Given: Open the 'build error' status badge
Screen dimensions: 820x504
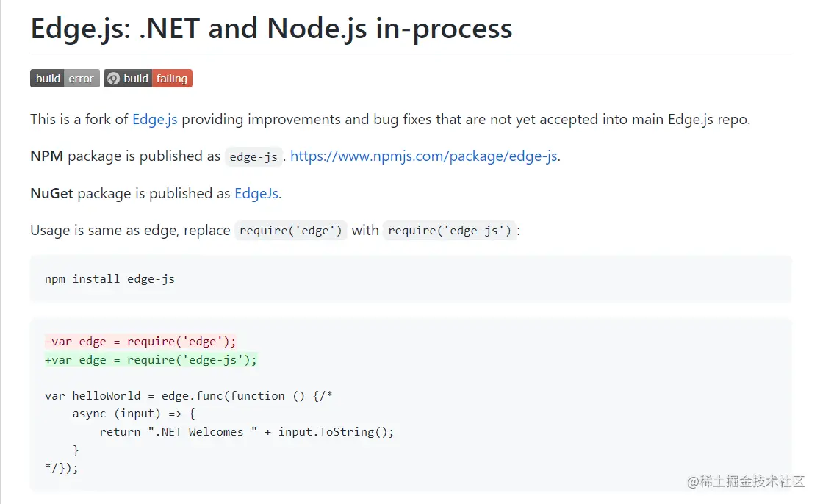Looking at the screenshot, I should coord(65,79).
